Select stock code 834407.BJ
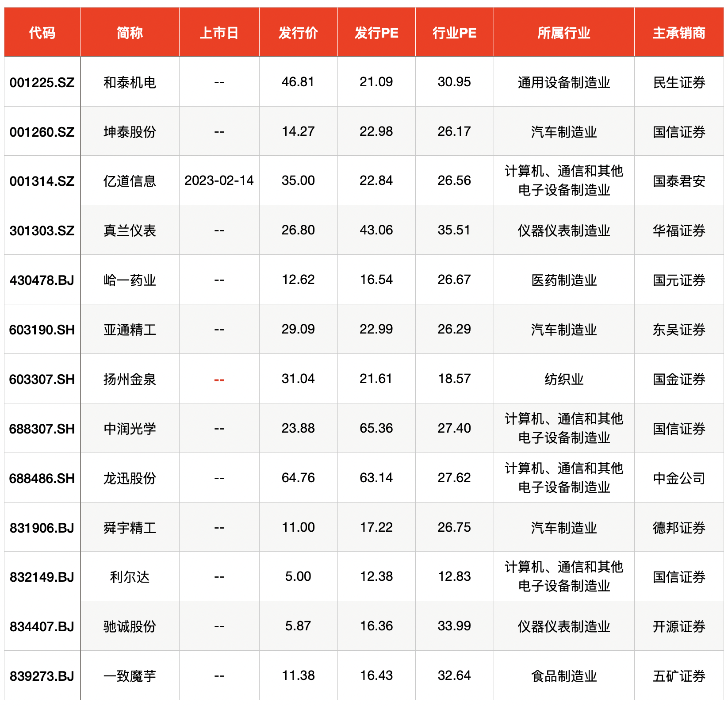The width and height of the screenshot is (728, 706). coord(42,626)
